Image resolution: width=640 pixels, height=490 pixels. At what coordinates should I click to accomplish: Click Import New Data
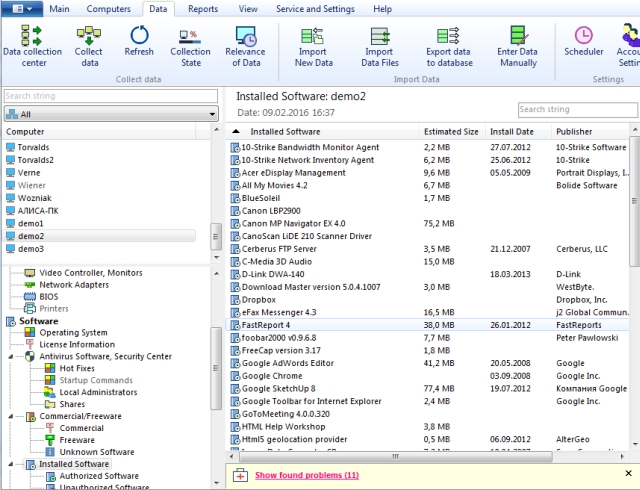(313, 46)
